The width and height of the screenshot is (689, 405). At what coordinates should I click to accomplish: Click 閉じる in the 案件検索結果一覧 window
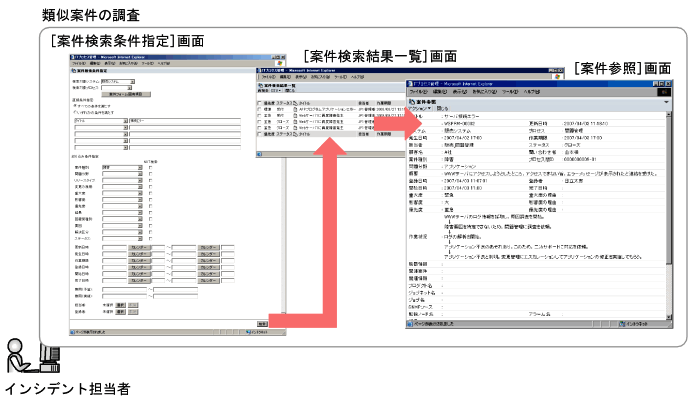click(290, 90)
